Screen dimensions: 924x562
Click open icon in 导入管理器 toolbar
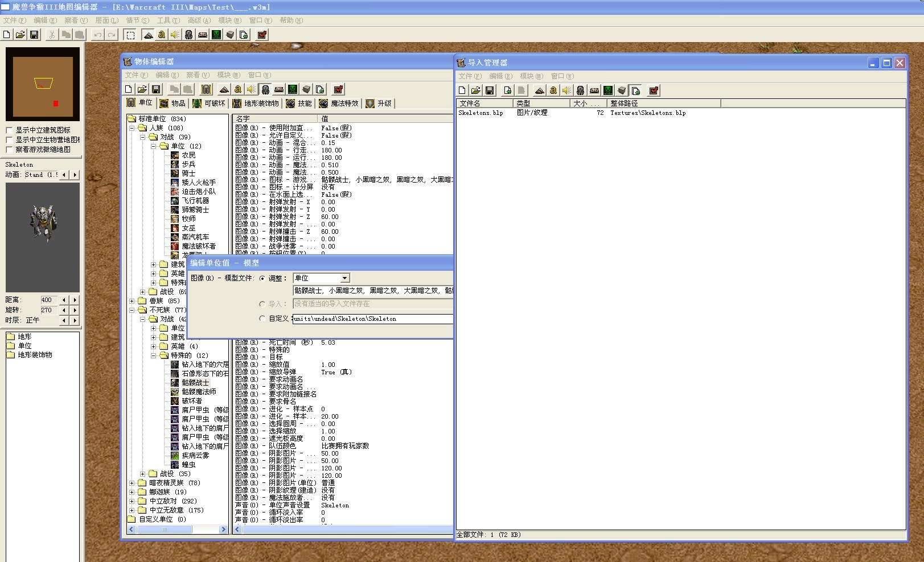pos(476,90)
